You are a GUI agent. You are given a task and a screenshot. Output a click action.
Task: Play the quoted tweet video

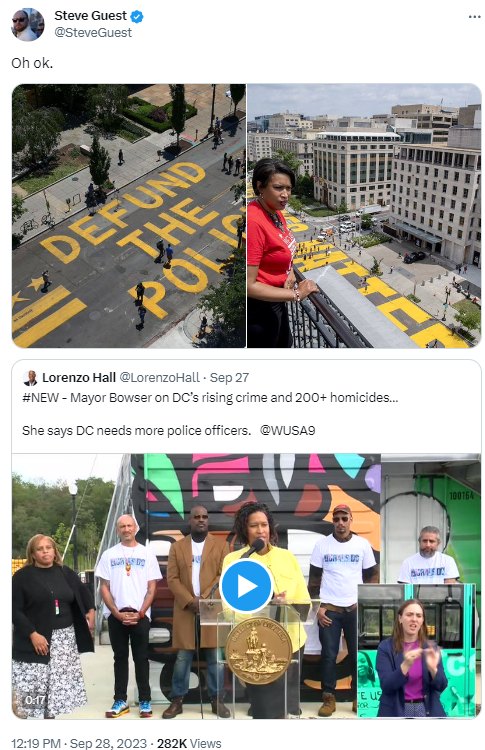[x=246, y=586]
